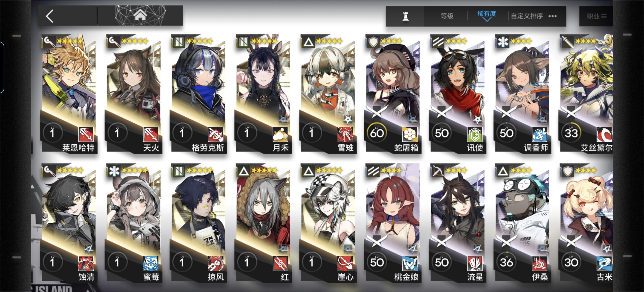Open 自定义排序 custom sort options
Viewport: 644px width, 292px height.
click(527, 16)
